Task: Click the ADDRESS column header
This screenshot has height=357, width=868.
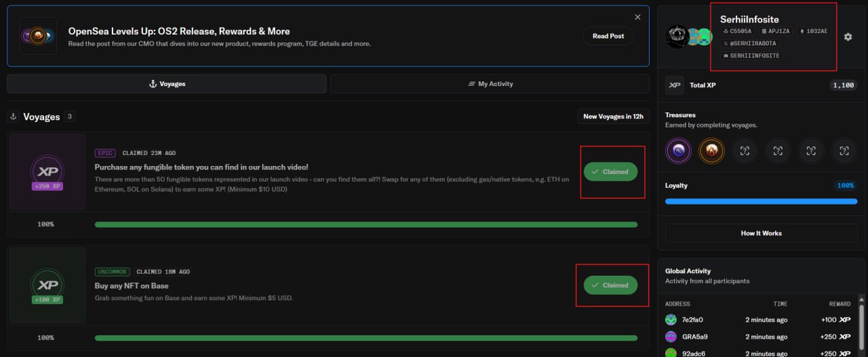Action: [677, 303]
